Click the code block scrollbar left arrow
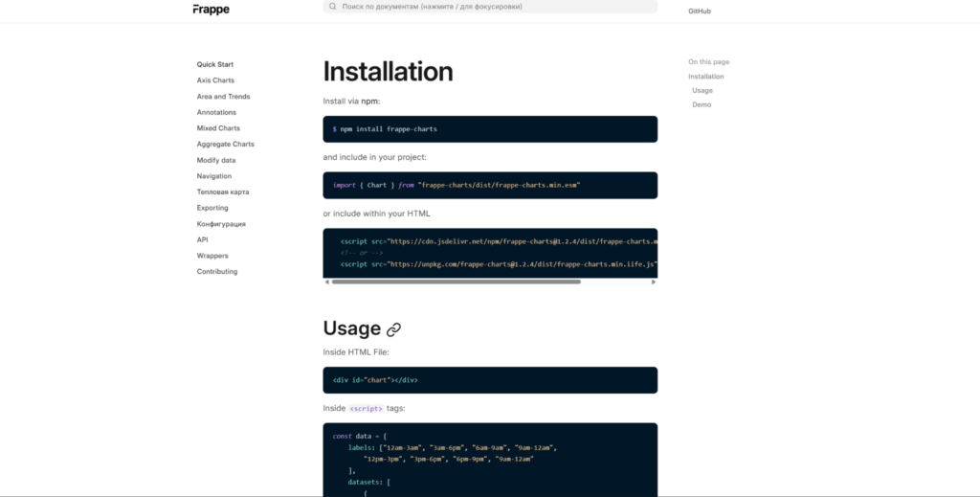This screenshot has height=497, width=980. 327,282
